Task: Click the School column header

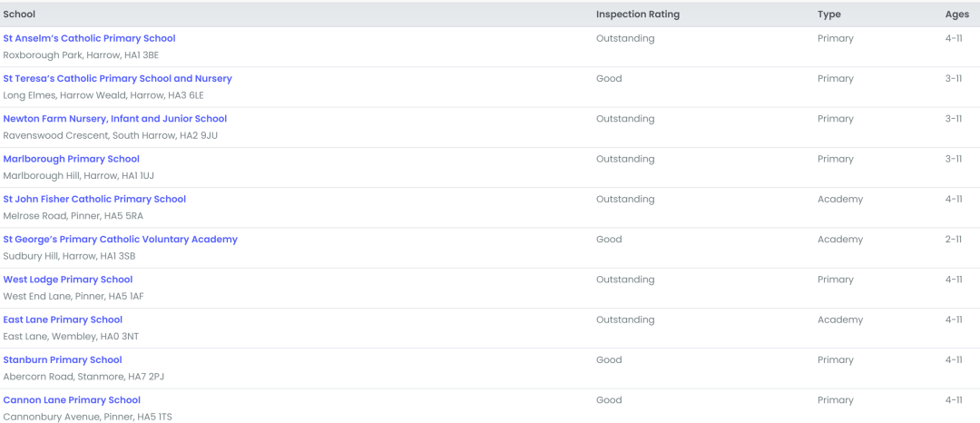Action: point(19,15)
